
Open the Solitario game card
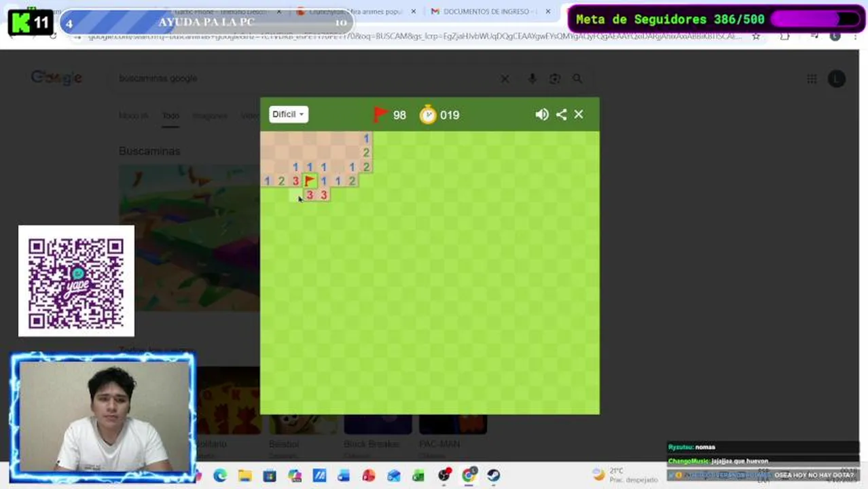[228, 414]
